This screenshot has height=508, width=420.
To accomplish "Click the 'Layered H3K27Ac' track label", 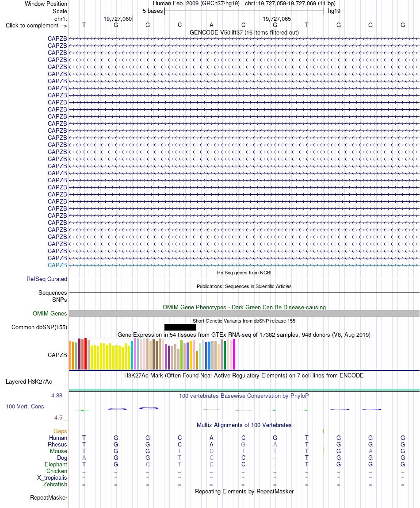I will (x=29, y=381).
